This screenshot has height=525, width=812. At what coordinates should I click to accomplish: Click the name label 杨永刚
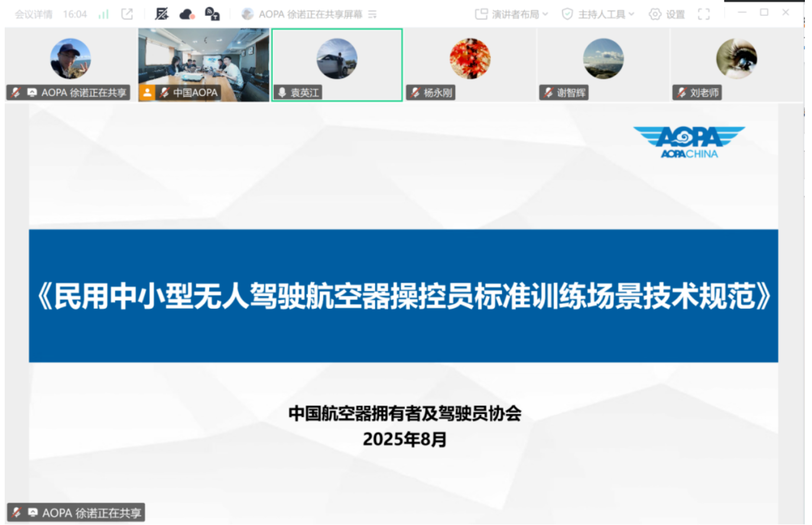[x=438, y=93]
